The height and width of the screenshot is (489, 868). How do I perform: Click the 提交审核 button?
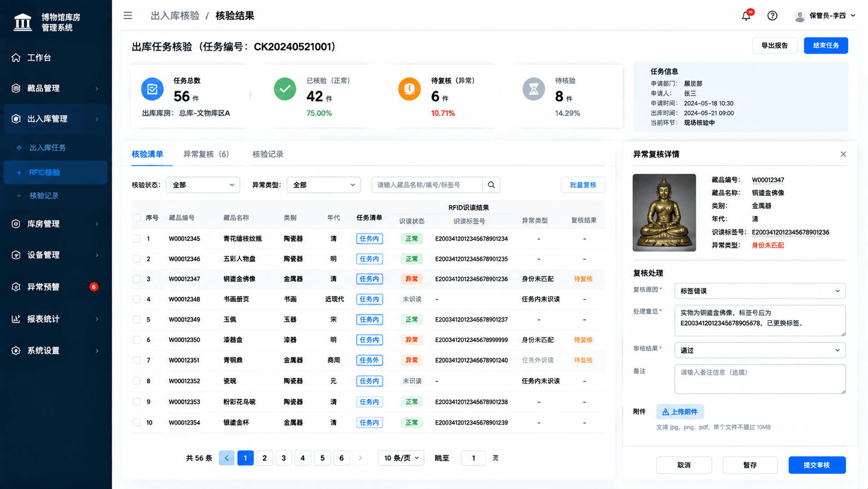coord(817,465)
